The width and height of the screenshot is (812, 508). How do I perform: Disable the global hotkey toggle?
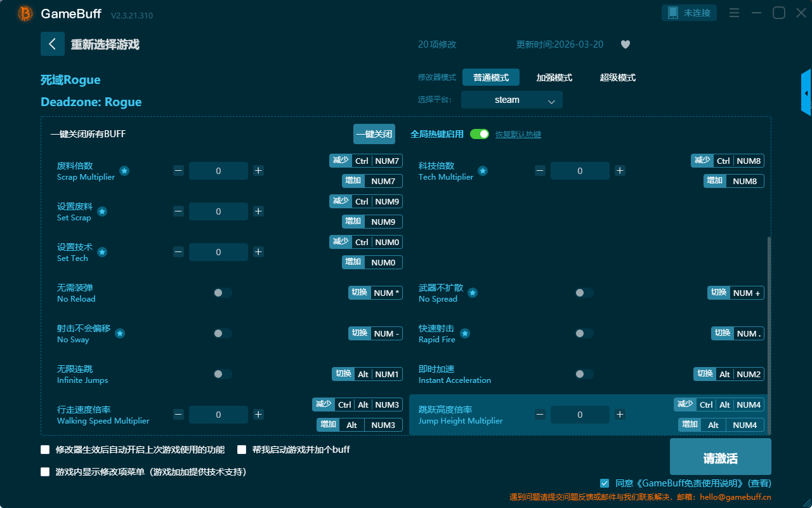click(479, 134)
